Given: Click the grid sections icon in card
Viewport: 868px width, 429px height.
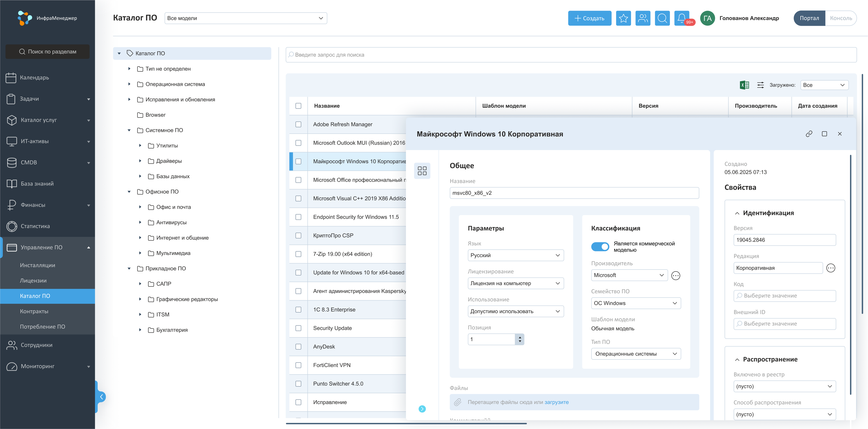Looking at the screenshot, I should [422, 171].
